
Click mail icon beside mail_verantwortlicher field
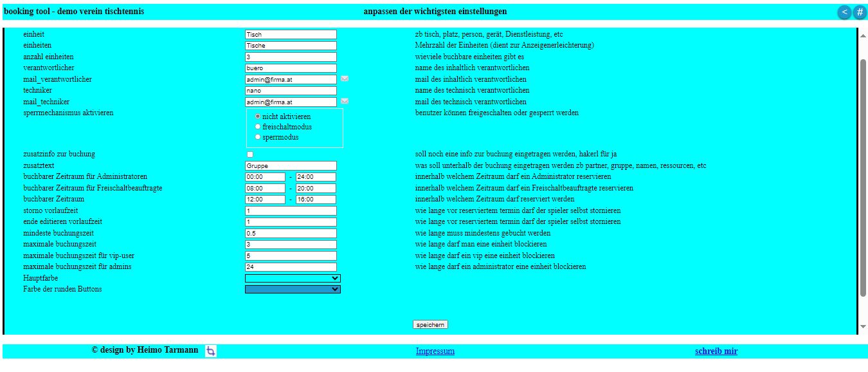pos(345,79)
